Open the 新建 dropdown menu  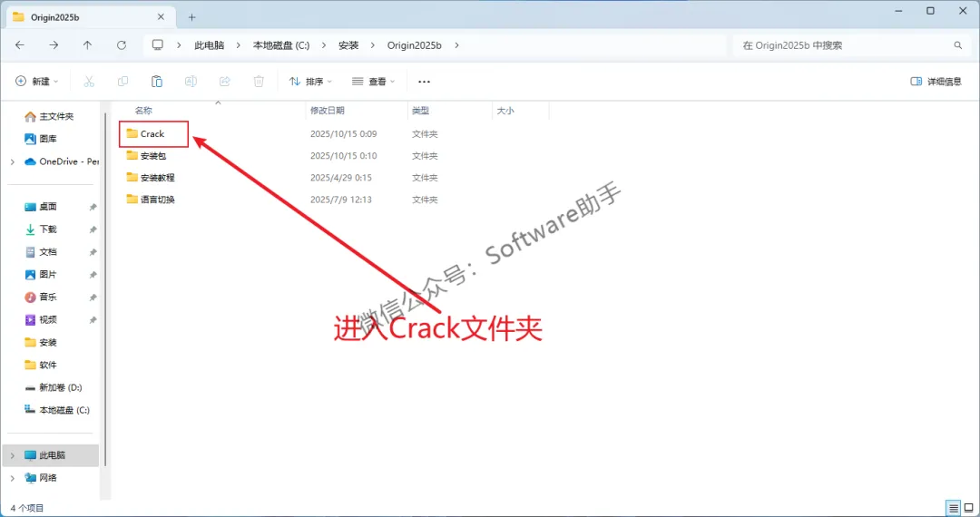[37, 81]
